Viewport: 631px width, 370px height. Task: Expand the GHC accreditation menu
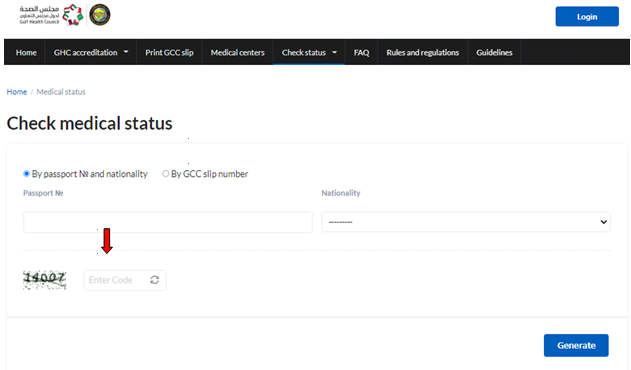91,52
